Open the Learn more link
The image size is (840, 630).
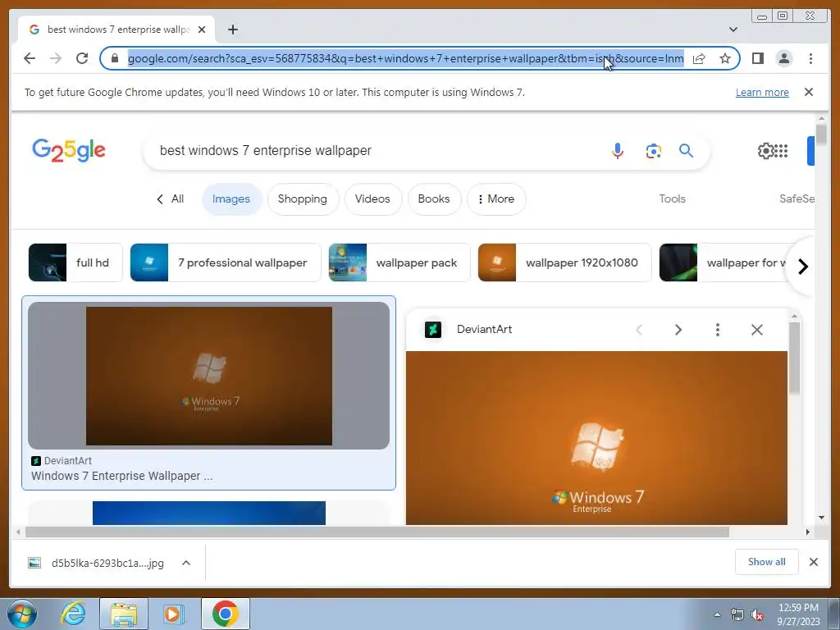click(762, 92)
